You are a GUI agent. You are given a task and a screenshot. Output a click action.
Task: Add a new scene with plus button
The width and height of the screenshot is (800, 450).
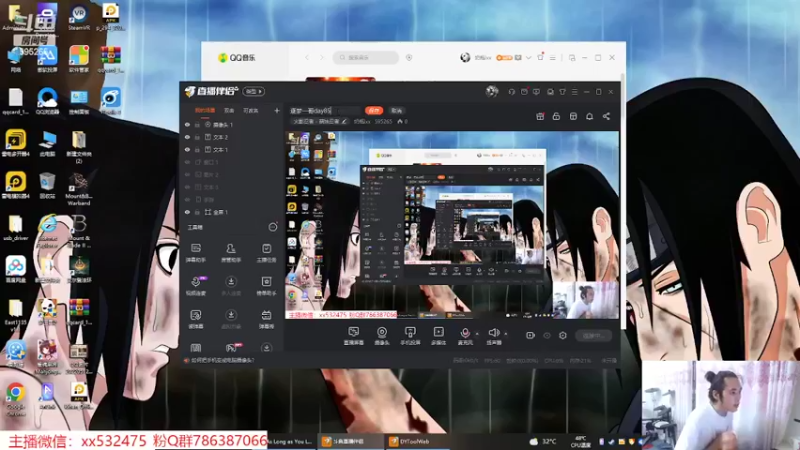pos(277,110)
